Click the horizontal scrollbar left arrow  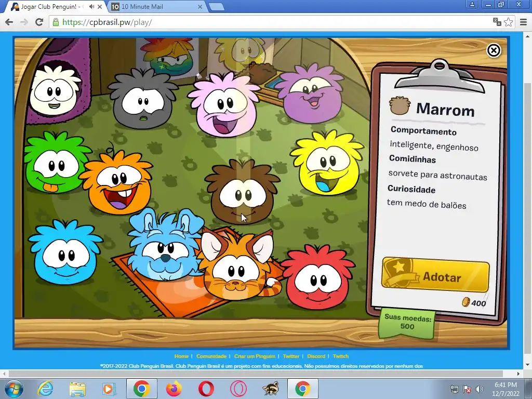pyautogui.click(x=4, y=374)
